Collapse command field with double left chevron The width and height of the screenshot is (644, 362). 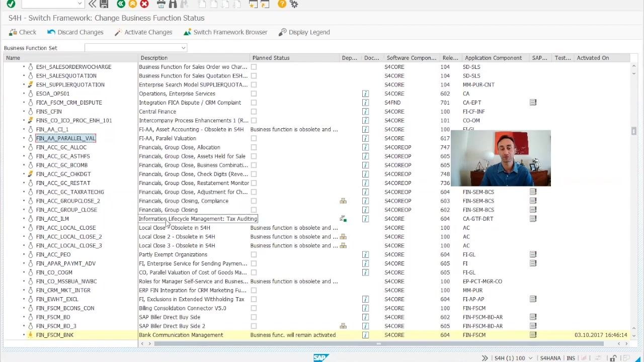(93, 4)
